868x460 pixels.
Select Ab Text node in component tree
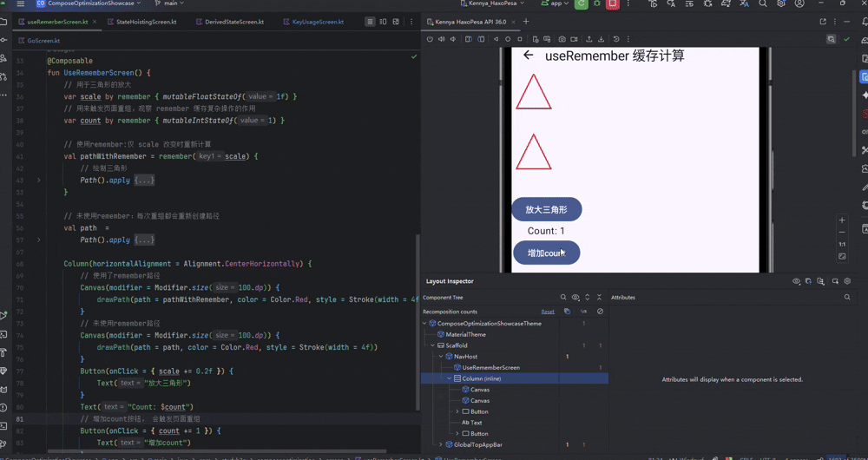(x=472, y=423)
